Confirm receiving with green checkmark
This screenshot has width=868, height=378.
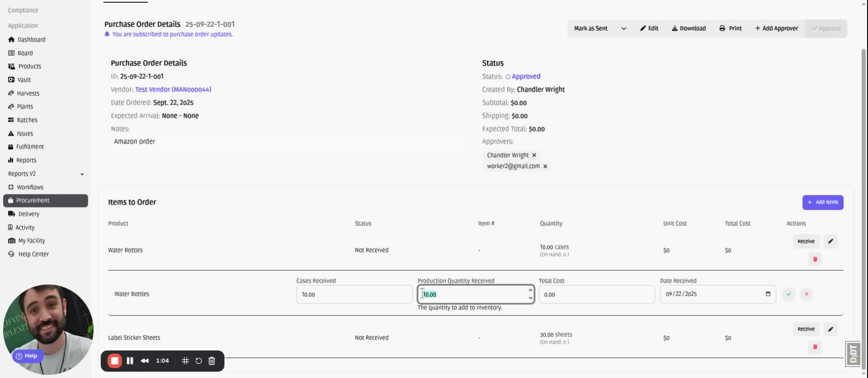tap(788, 294)
